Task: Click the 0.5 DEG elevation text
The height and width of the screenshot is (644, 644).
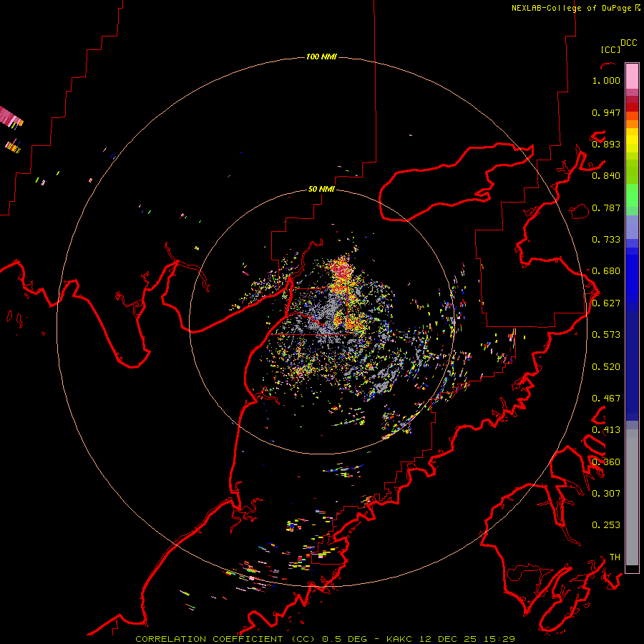Action: point(345,639)
